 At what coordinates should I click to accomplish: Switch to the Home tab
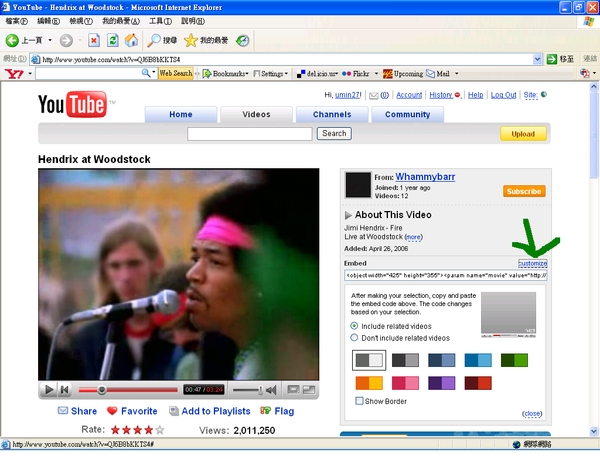coord(181,114)
